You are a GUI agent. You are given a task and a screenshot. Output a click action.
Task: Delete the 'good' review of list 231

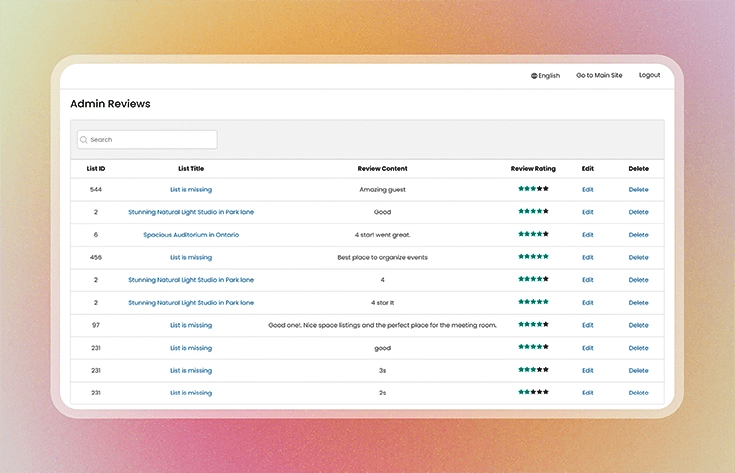point(638,348)
